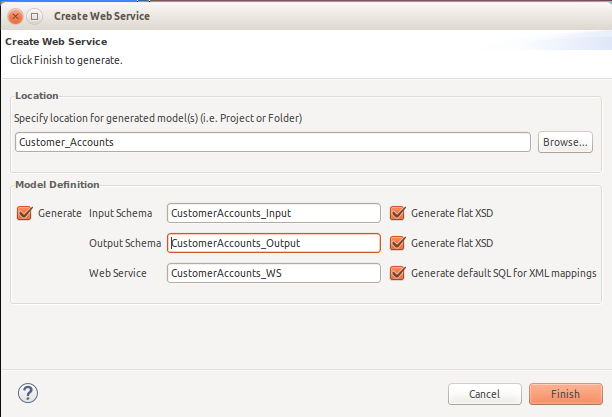The image size is (612, 417).
Task: Click into the CustomerAccounts_Output field
Action: tap(274, 243)
